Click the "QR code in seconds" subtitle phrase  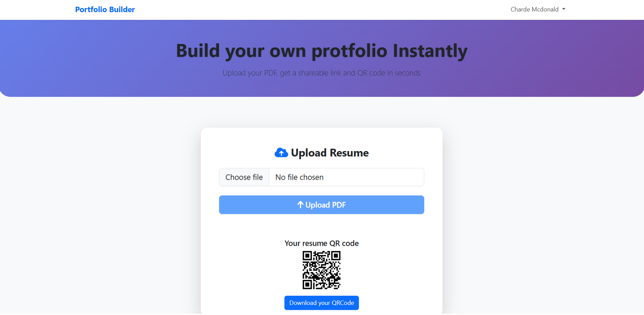point(389,73)
